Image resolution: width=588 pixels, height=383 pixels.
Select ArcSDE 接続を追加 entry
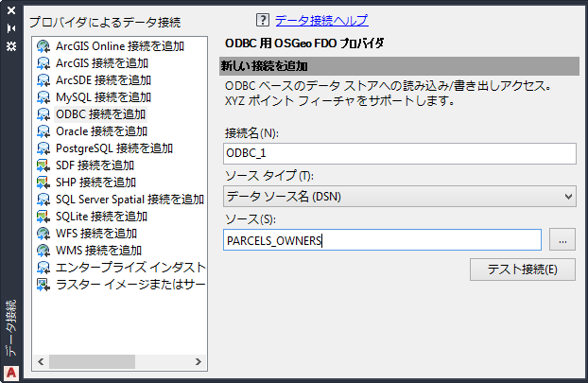[103, 80]
